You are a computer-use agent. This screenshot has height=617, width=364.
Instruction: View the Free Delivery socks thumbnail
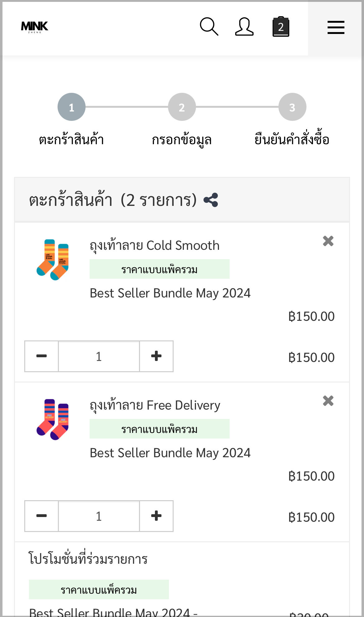(53, 420)
